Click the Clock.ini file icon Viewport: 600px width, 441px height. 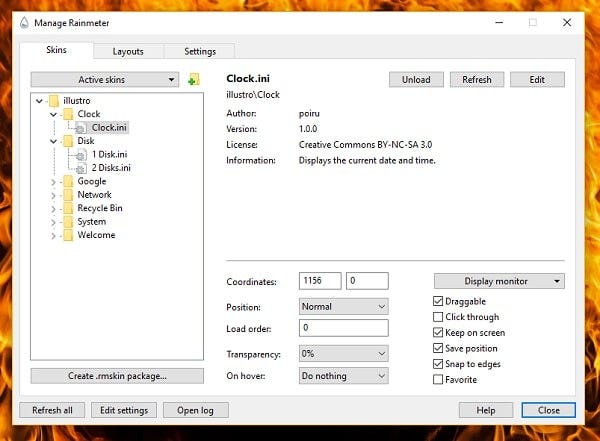tap(81, 128)
